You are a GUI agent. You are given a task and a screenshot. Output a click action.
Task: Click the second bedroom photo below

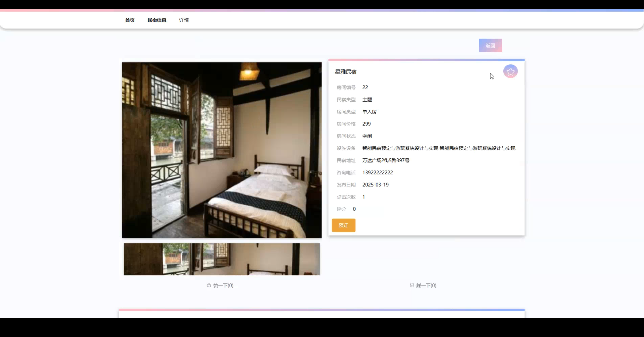[221, 259]
